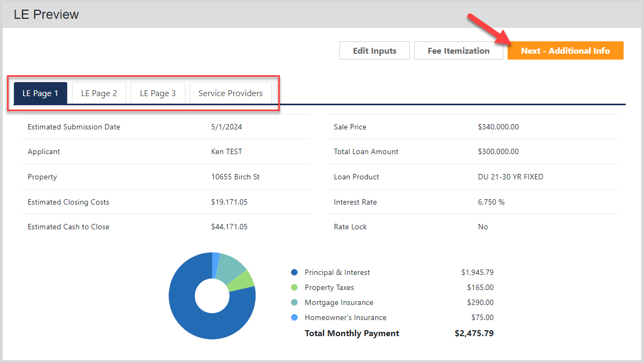Select the Loan Product label
Viewport: 644px width, 363px height.
[356, 177]
